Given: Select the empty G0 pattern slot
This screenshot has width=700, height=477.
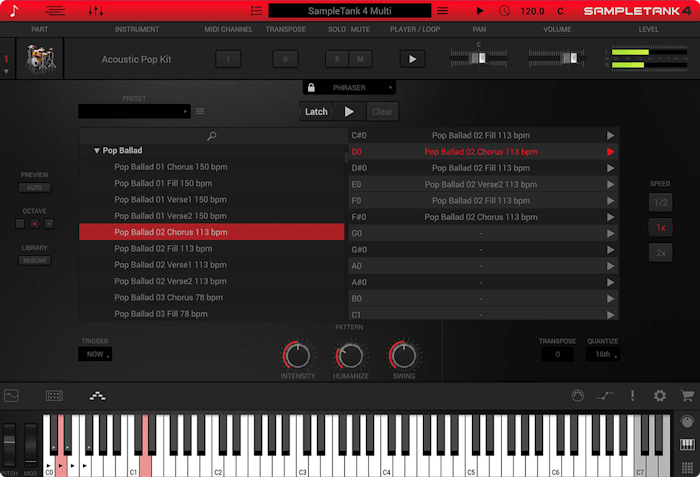Looking at the screenshot, I should (x=483, y=233).
